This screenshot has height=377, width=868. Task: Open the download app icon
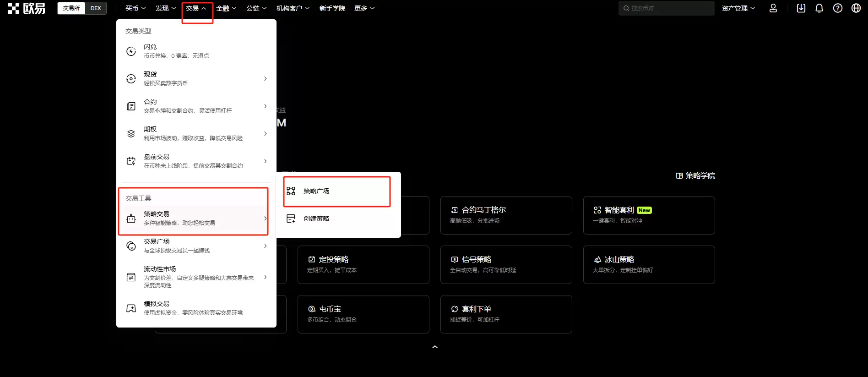(x=801, y=8)
